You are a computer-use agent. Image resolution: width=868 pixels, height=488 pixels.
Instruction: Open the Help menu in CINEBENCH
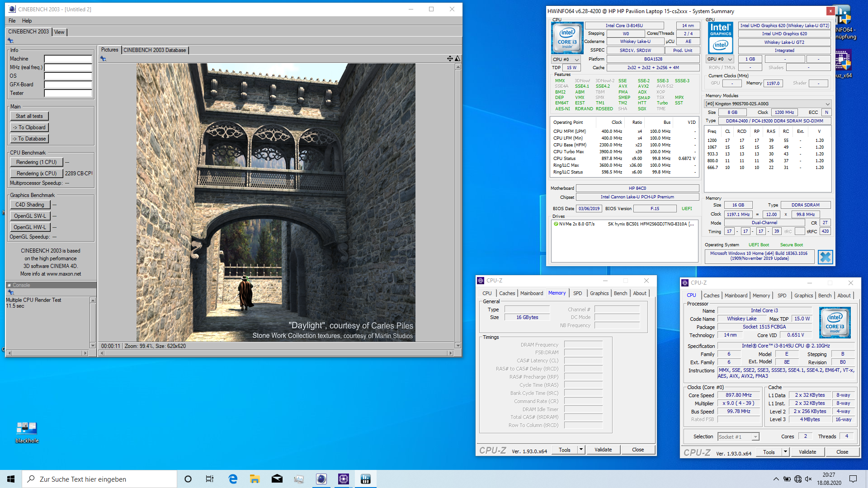point(27,21)
